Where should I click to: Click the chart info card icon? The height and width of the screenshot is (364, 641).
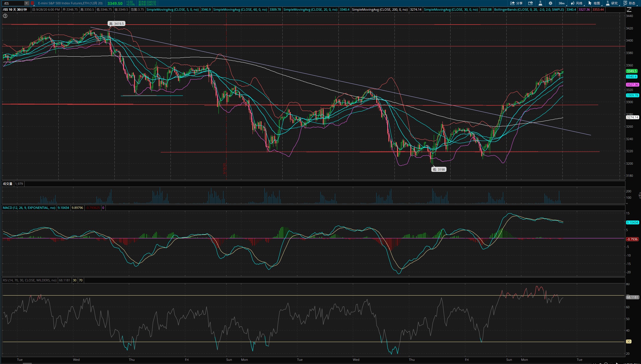(530, 3)
